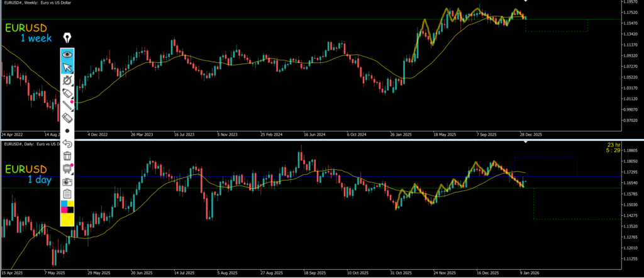Click the daily chart shift triangle marker
Viewport: 644px width, 278px height.
(525, 141)
